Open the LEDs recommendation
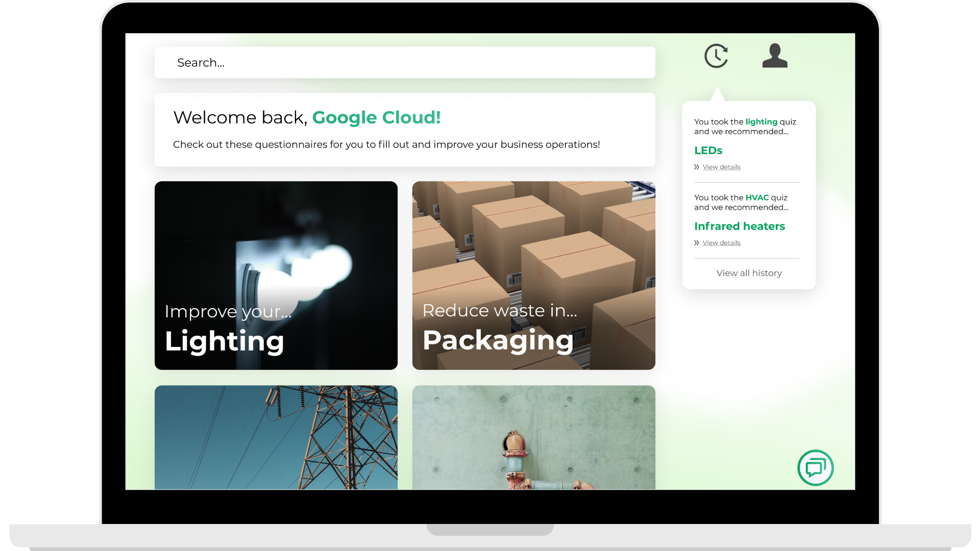Viewport: 980px width, 551px height. coord(708,151)
